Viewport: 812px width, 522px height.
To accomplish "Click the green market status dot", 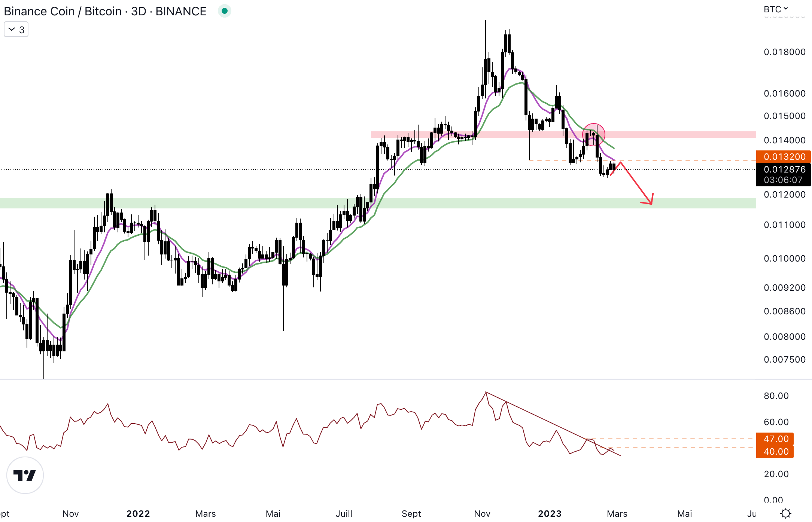I will pyautogui.click(x=225, y=11).
